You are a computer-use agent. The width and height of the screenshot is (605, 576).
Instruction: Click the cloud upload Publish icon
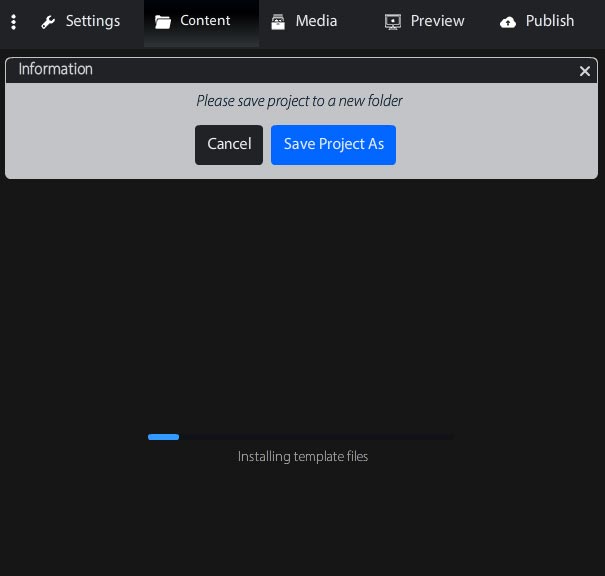pos(508,22)
